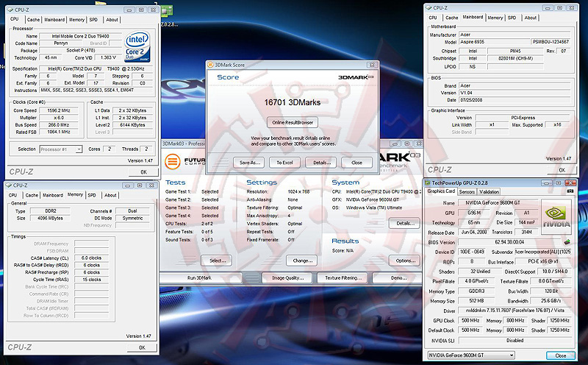Click the GPU-Z camera screenshot icon
The image size is (588, 365).
point(570,191)
